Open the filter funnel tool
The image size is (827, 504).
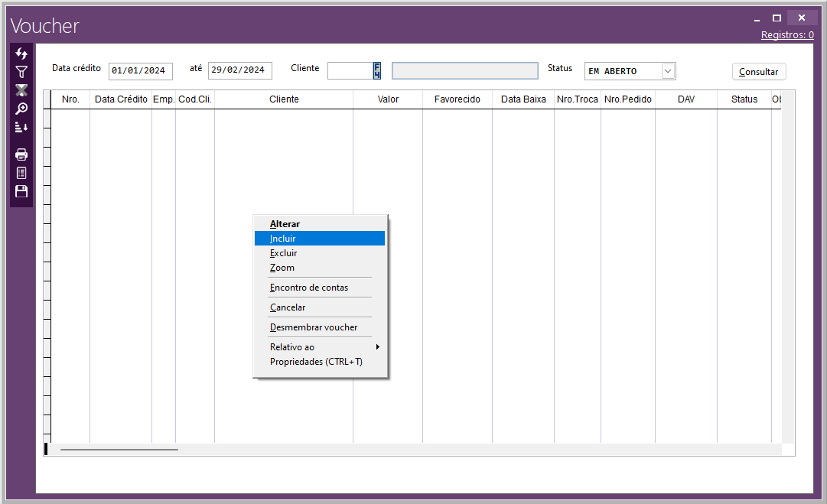click(21, 72)
